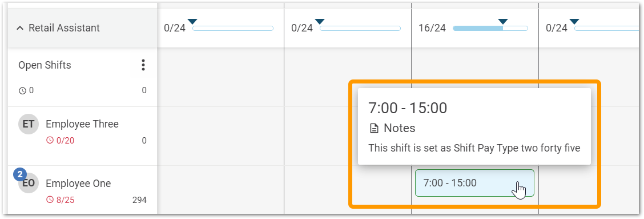Click the blue badge showing 2

click(x=19, y=174)
